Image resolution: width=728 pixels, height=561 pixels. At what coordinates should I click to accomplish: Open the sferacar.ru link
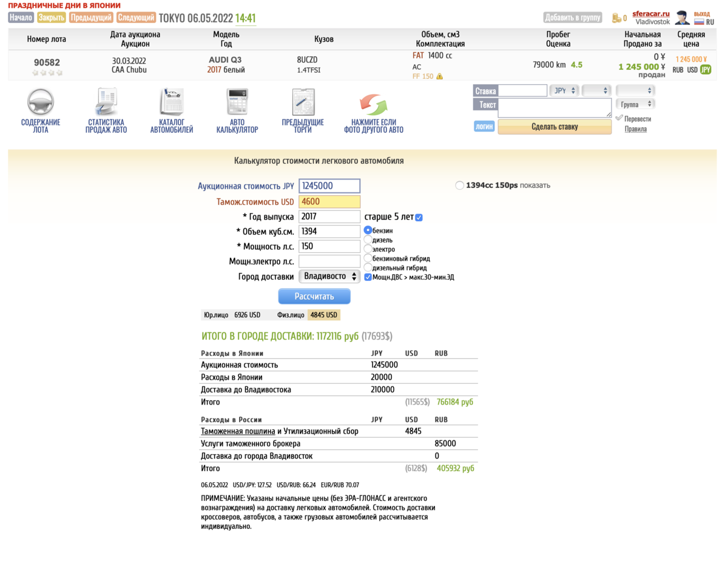coord(650,13)
